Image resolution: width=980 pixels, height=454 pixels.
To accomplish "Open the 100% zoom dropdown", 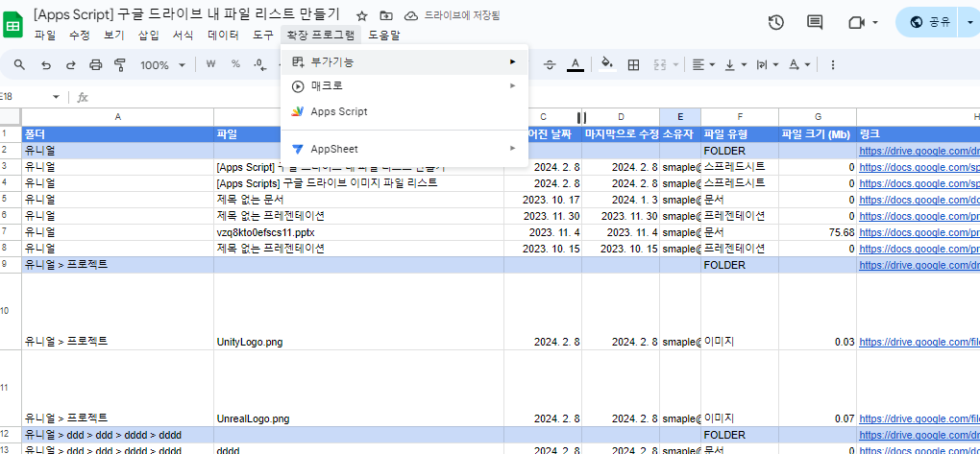I will point(162,65).
